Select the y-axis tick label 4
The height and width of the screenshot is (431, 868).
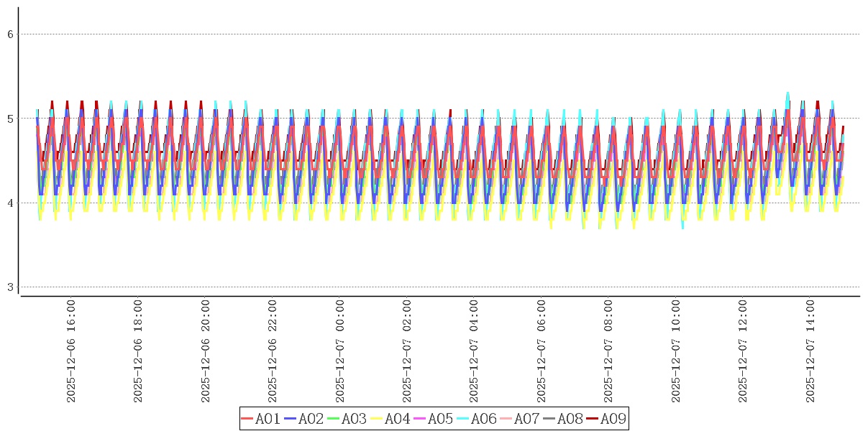point(11,203)
